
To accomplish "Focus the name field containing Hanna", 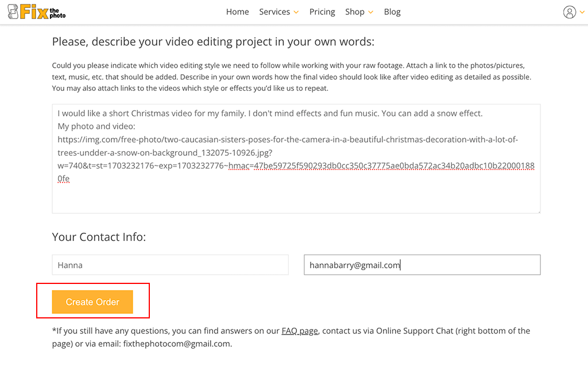I will click(170, 265).
